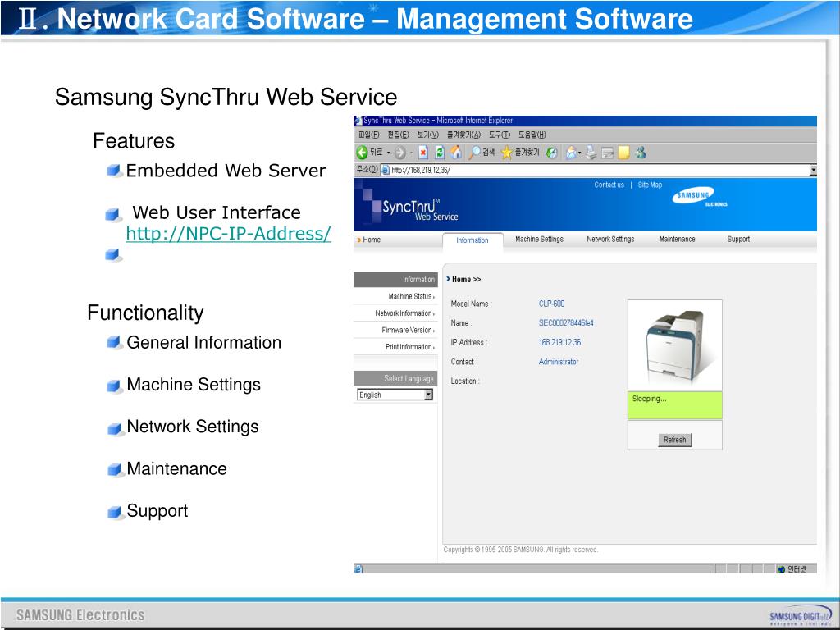840x630 pixels.
Task: Click the Internet zone globe in status bar
Action: [x=782, y=569]
